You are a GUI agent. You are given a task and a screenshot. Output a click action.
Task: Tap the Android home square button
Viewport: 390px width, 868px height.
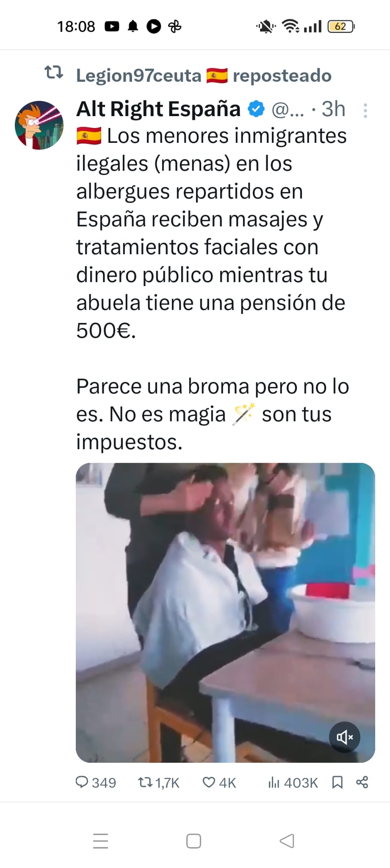click(x=194, y=841)
